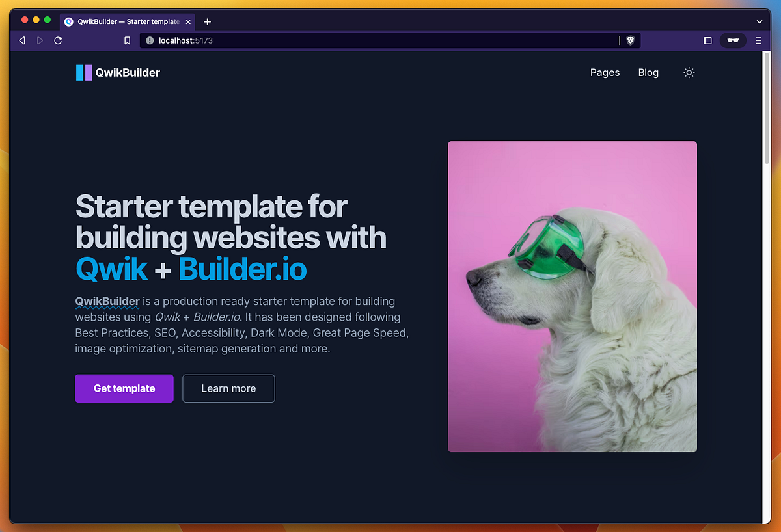This screenshot has height=532, width=781.
Task: Reload the page with the refresh icon
Action: (58, 40)
